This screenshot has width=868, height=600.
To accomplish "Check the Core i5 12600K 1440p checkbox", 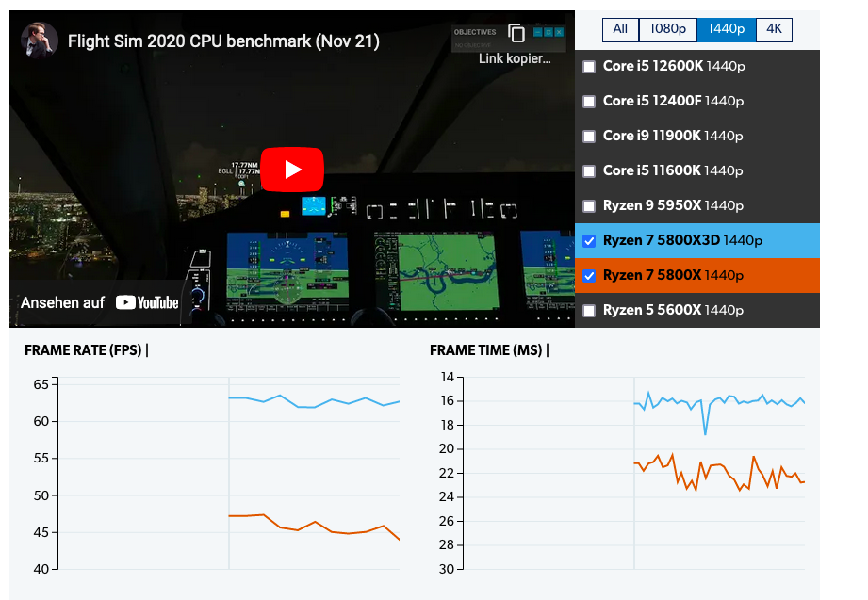I will click(x=589, y=67).
